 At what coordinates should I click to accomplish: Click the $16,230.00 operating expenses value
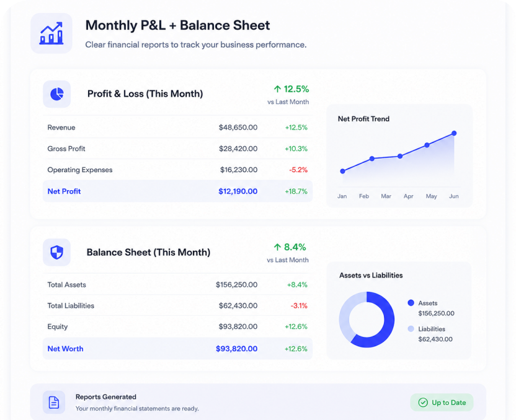[x=239, y=170]
